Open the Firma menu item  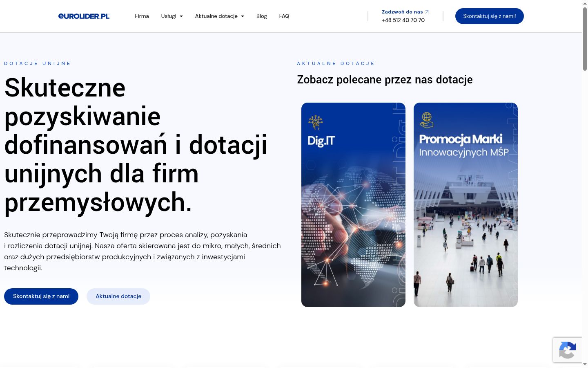[x=142, y=16]
